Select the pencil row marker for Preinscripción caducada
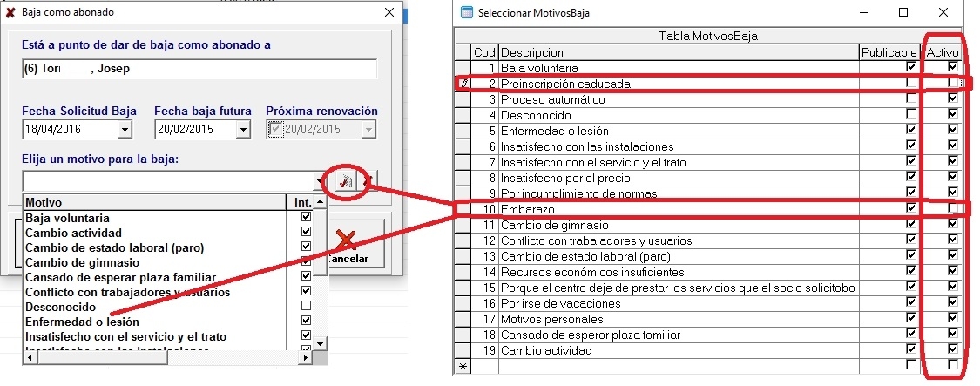Screen dimensions: 980x386 463,84
